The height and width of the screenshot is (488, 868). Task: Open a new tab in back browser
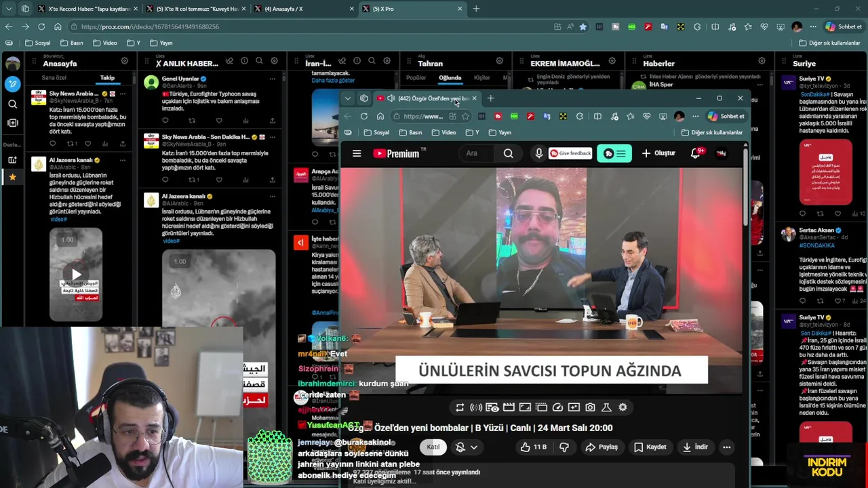pyautogui.click(x=476, y=9)
